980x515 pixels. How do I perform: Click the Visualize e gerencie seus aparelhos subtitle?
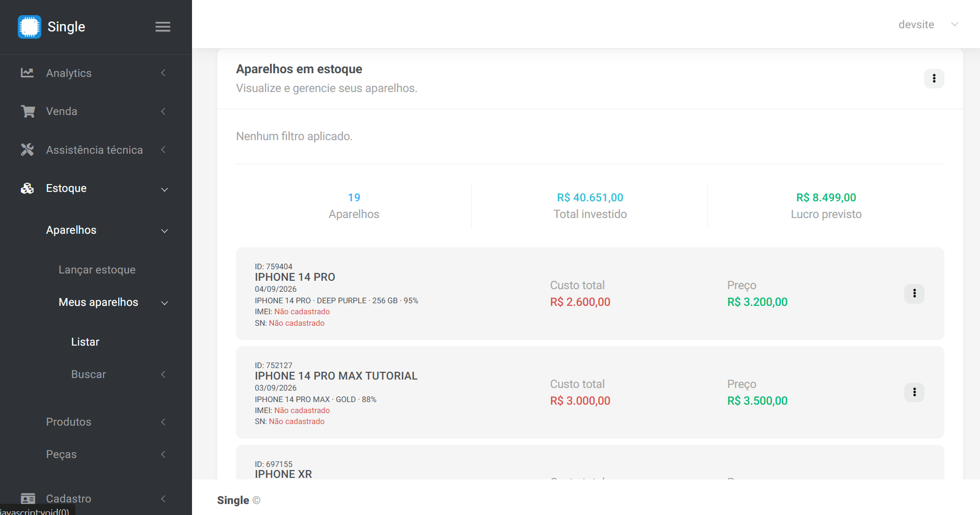[x=326, y=88]
